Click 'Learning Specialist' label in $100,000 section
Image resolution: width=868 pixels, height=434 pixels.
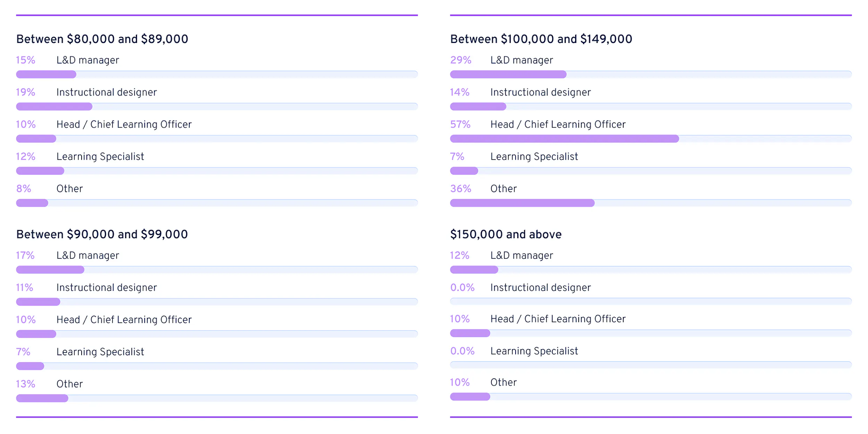coord(534,157)
